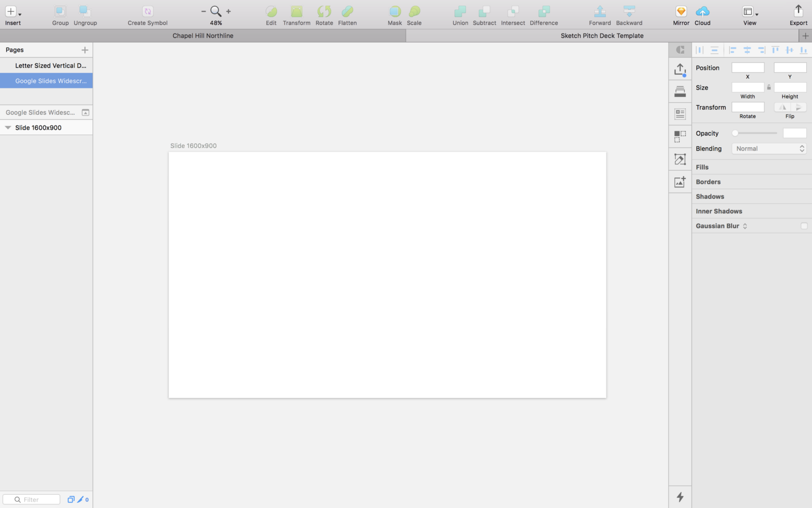Open the Blending mode dropdown
This screenshot has height=508, width=812.
(768, 148)
